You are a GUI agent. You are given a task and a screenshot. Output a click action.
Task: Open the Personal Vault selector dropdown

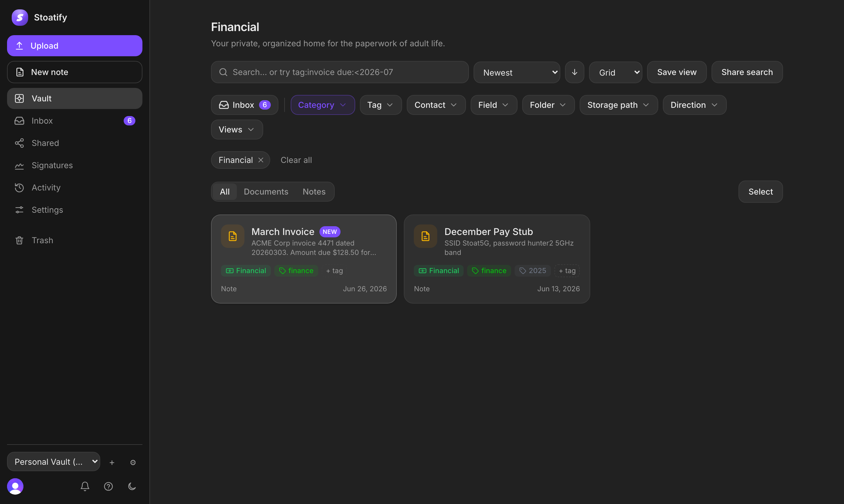click(54, 462)
